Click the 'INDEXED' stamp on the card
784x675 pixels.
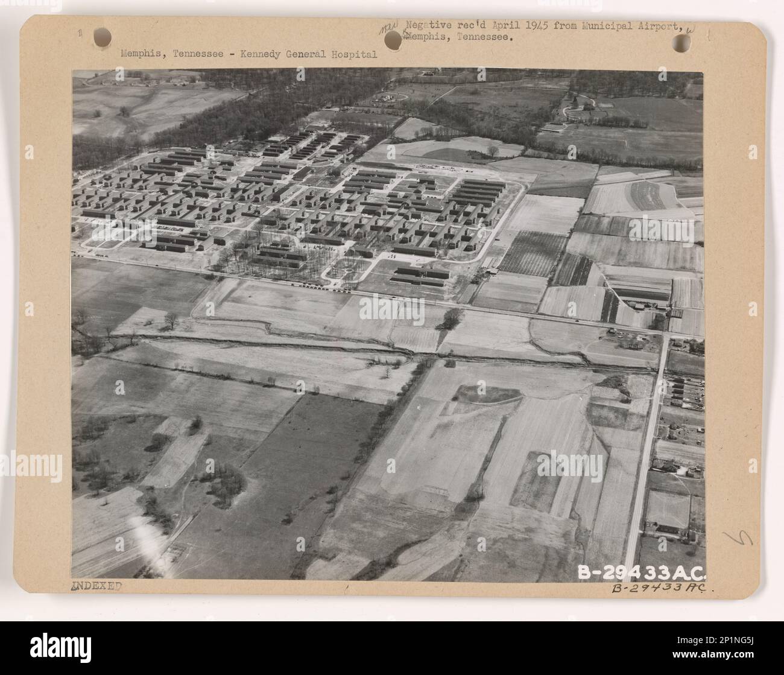click(x=97, y=586)
